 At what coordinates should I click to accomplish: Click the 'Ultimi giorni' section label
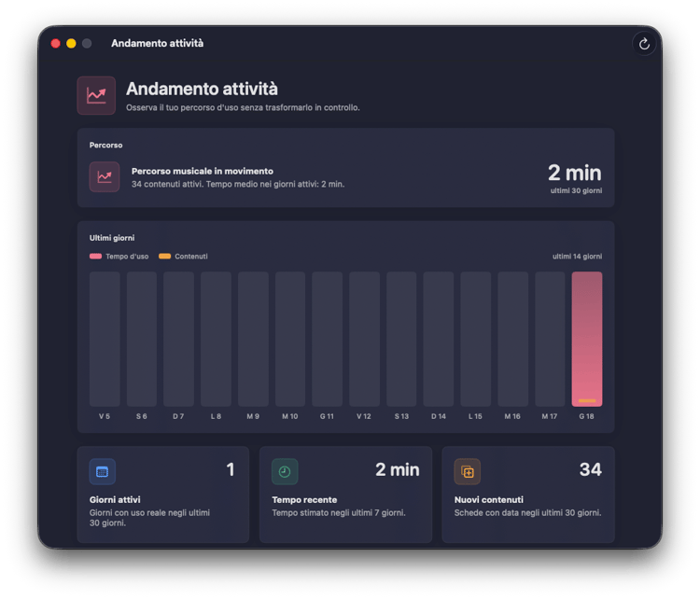[112, 238]
